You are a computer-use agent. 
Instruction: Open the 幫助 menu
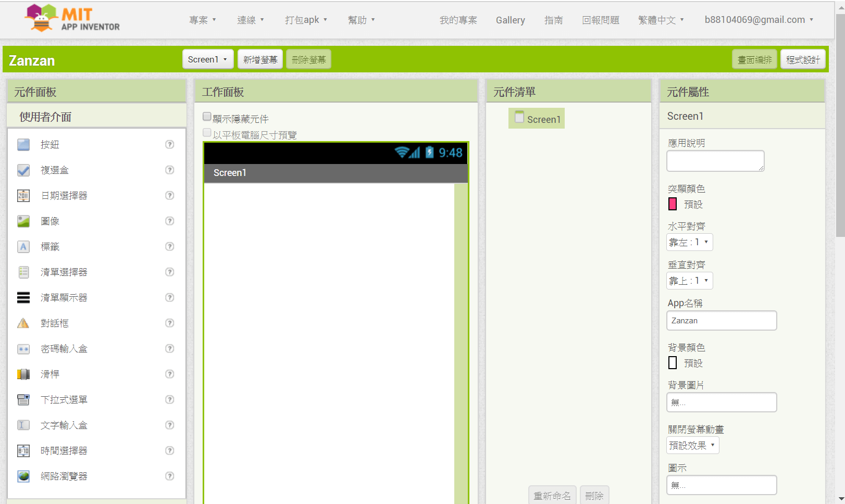tap(362, 20)
